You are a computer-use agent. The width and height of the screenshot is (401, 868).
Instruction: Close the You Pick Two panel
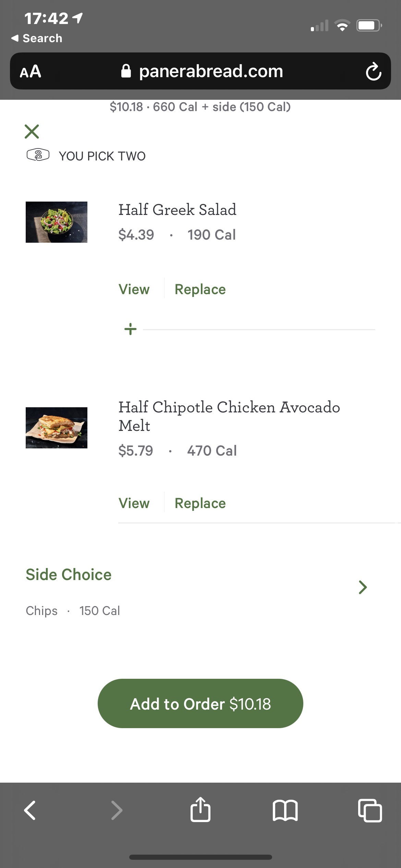click(x=32, y=131)
